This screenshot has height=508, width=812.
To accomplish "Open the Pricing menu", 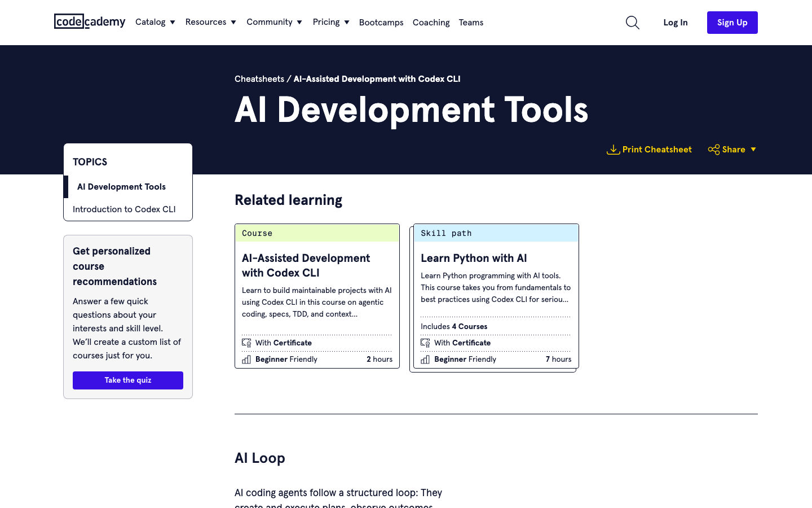I will [331, 22].
